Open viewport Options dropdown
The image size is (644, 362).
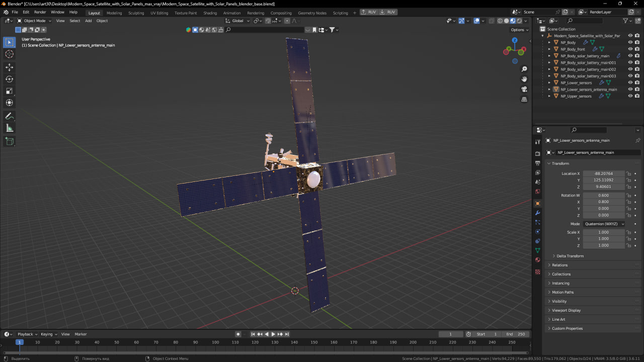[520, 30]
